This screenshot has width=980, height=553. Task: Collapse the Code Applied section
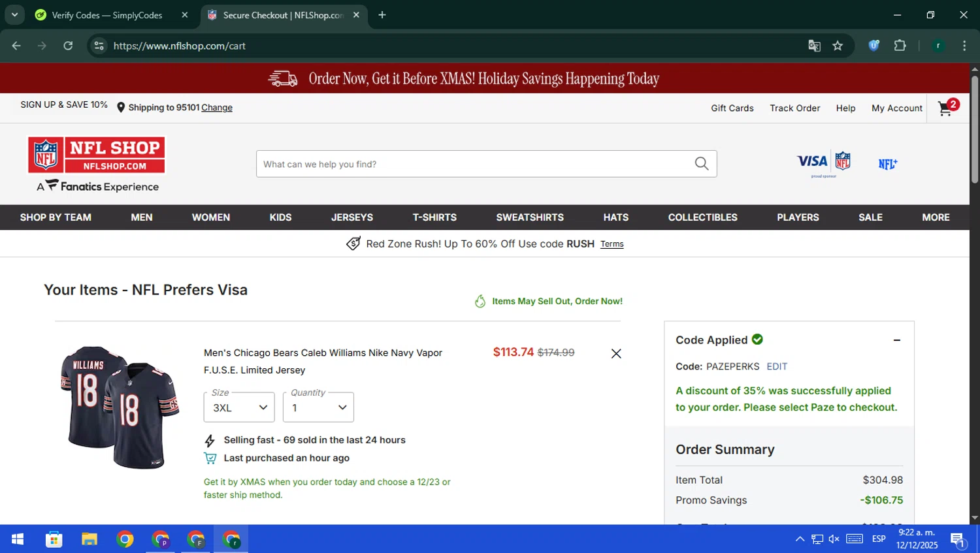coord(897,340)
